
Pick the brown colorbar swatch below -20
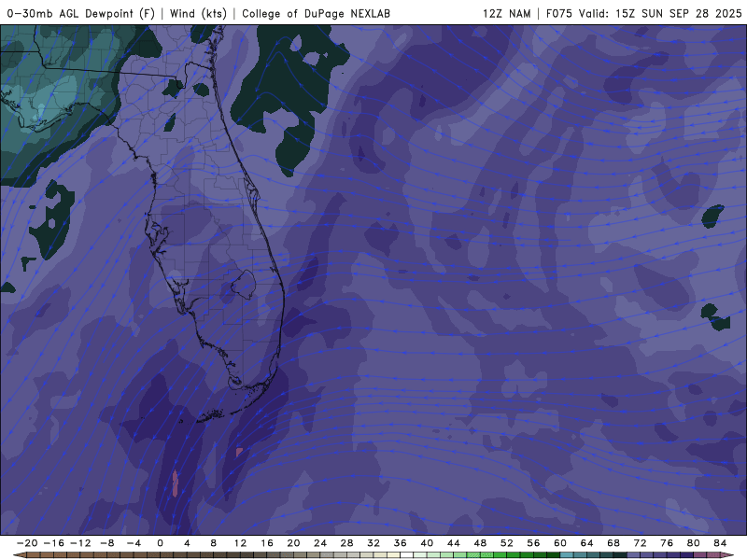click(x=34, y=555)
